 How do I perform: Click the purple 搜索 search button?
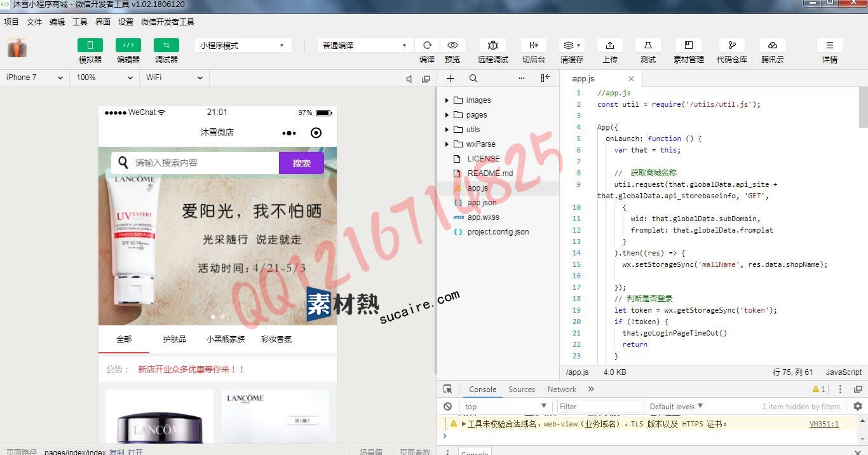(x=301, y=163)
